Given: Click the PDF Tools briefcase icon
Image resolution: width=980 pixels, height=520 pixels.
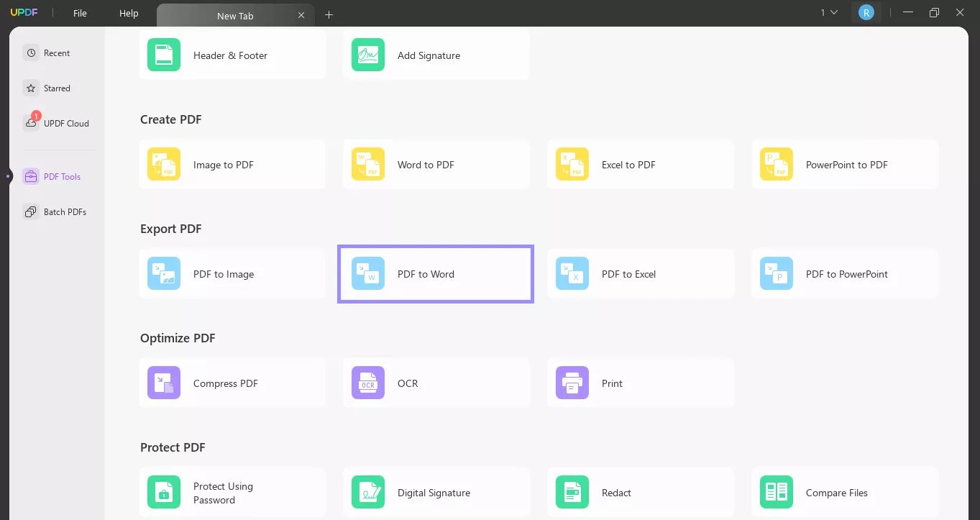Looking at the screenshot, I should 30,176.
